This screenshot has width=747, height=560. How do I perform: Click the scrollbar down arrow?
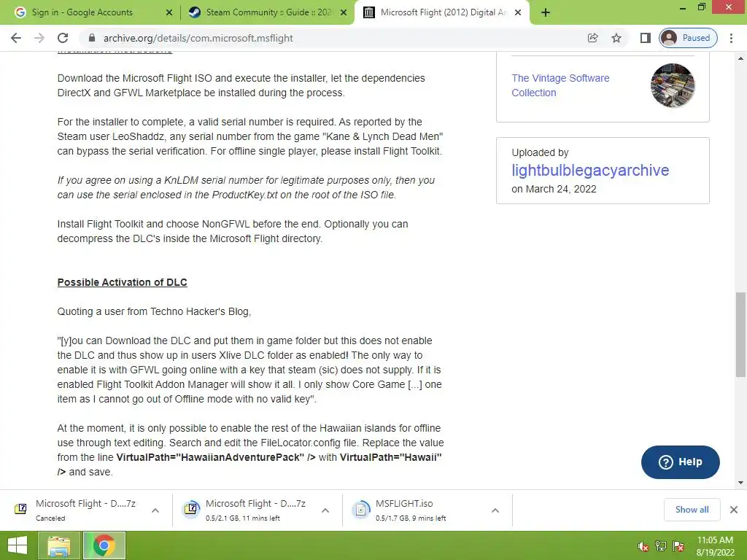(741, 483)
